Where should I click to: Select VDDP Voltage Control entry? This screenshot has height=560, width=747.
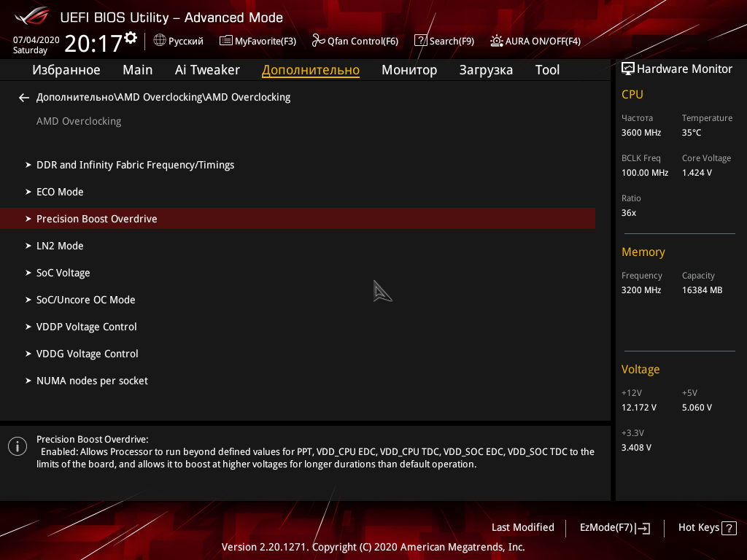[87, 327]
